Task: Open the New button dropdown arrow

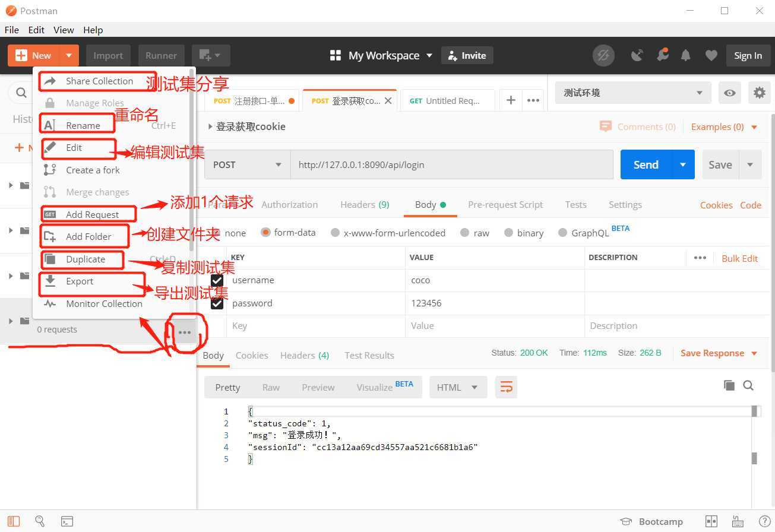Action: (x=69, y=55)
